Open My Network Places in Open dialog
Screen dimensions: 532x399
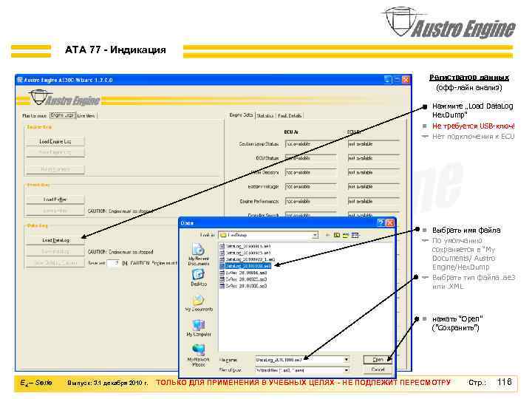tap(199, 355)
